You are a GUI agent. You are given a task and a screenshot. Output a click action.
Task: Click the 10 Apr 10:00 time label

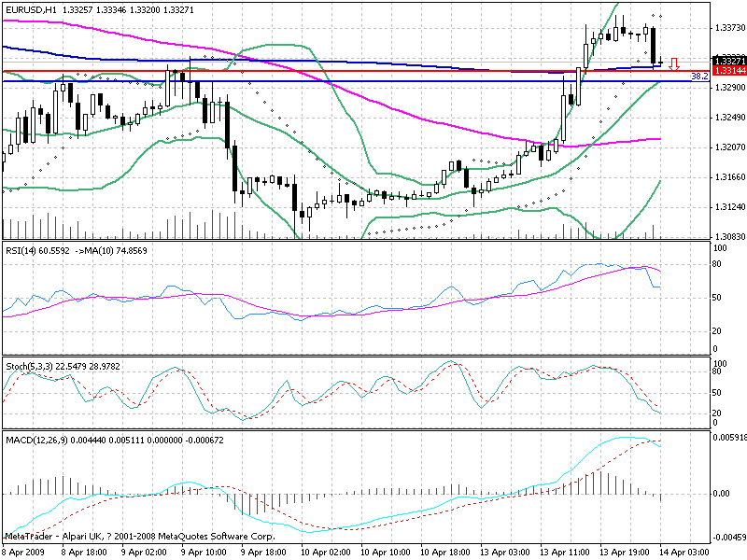coord(386,552)
